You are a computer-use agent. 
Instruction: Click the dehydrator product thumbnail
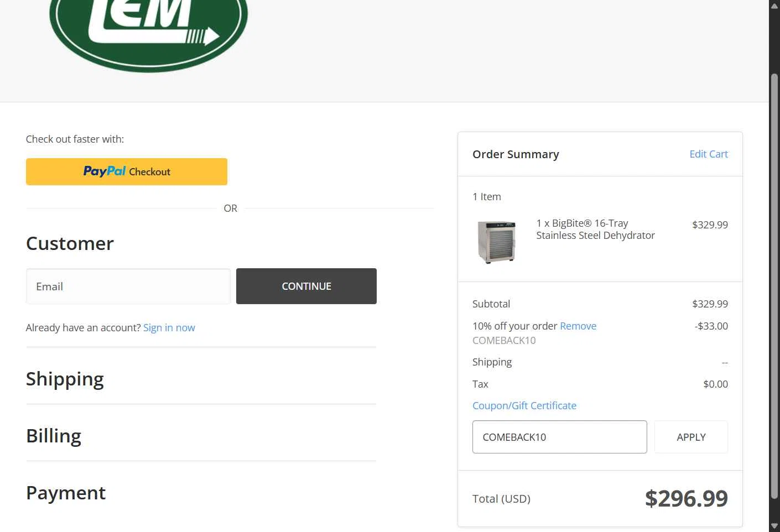click(497, 242)
